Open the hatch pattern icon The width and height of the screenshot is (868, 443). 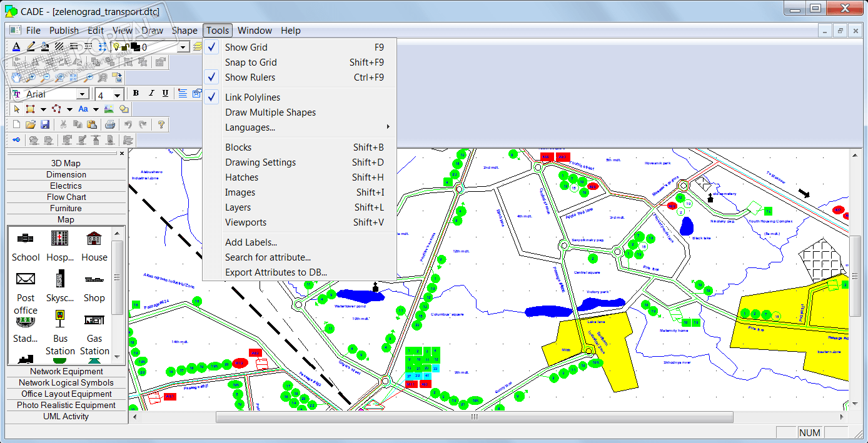point(59,46)
